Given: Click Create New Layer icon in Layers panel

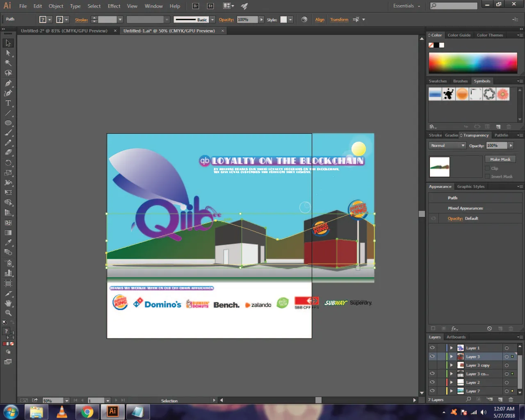Looking at the screenshot, I should [500, 399].
